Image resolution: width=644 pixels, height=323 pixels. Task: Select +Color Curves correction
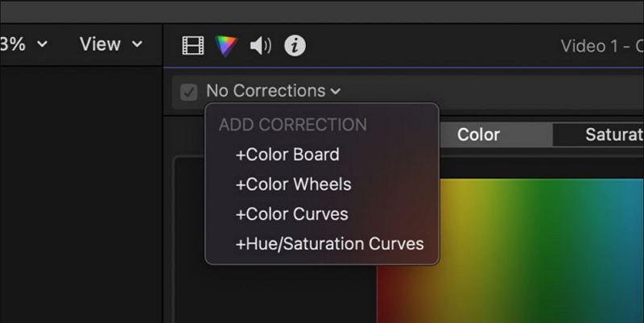tap(291, 213)
